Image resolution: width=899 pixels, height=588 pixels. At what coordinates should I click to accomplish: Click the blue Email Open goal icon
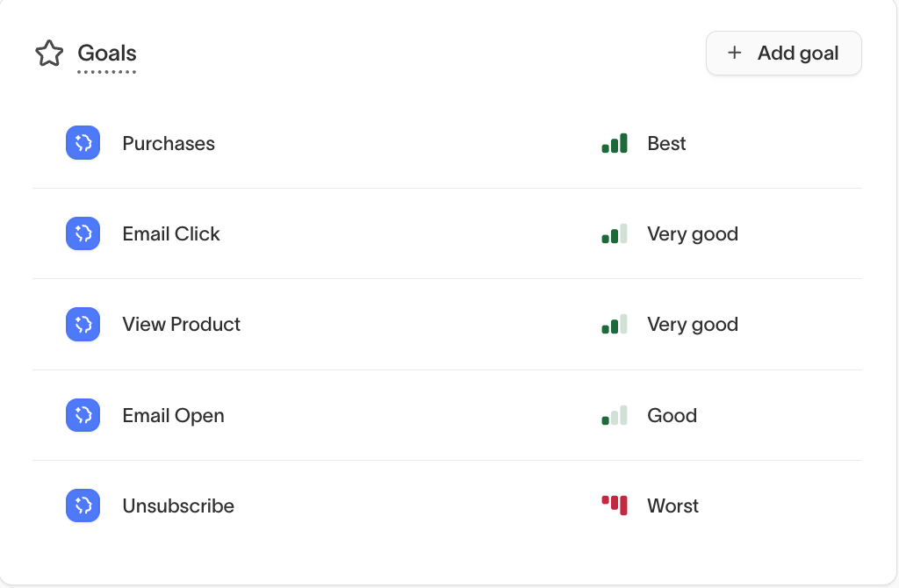coord(83,415)
